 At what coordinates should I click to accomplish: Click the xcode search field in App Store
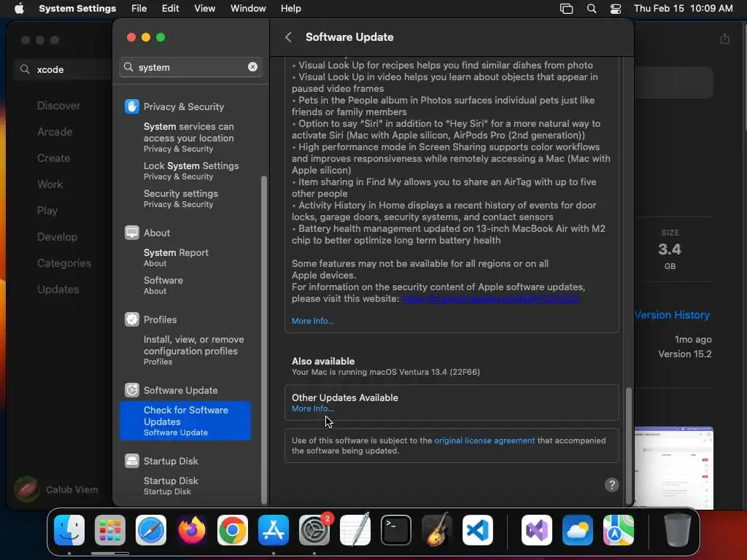[62, 69]
